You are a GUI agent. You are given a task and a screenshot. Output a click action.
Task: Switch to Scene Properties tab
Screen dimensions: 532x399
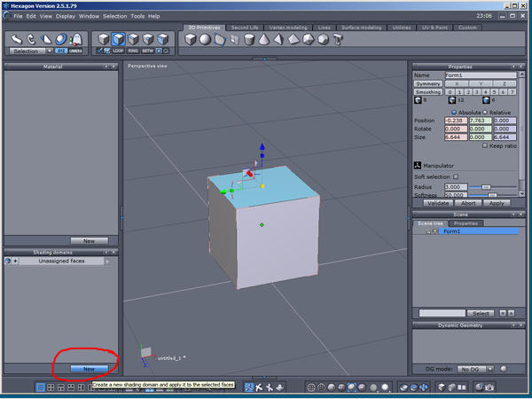pyautogui.click(x=465, y=223)
